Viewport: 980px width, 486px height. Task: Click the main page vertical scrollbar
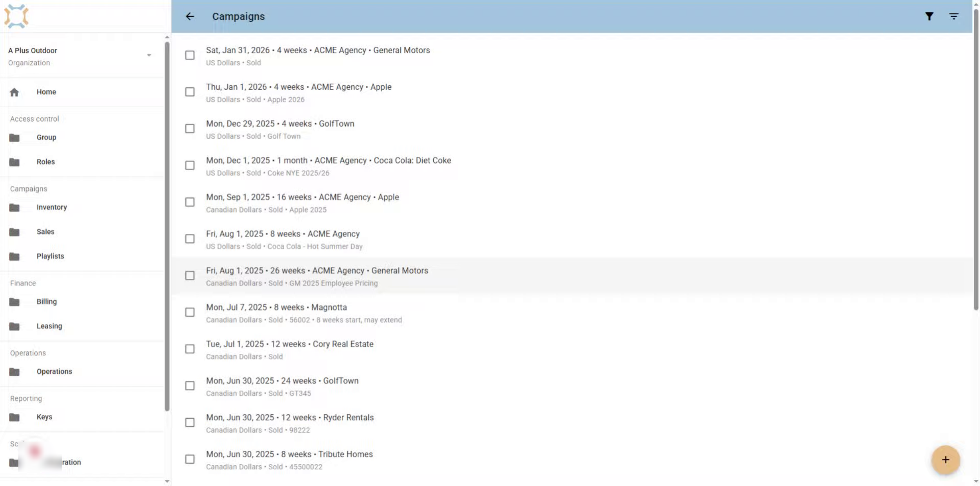[976, 159]
